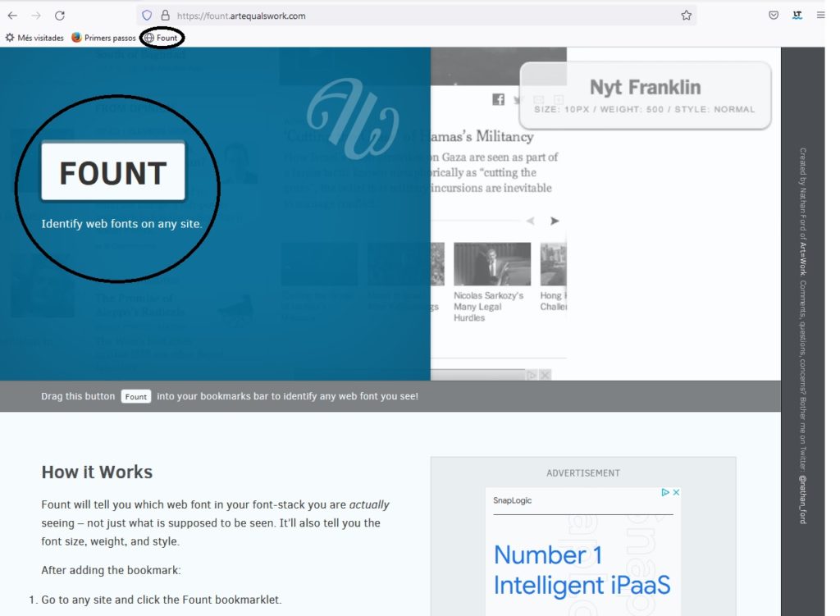Close the SnapLogic ad with X icon
Screen dimensions: 840x616
[676, 492]
